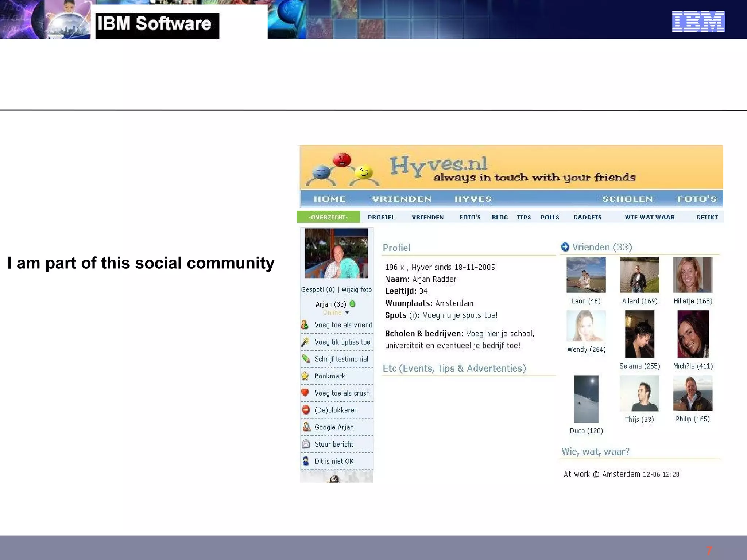Open friend Thijs (33) thumbnail
This screenshot has width=747, height=560.
(639, 393)
